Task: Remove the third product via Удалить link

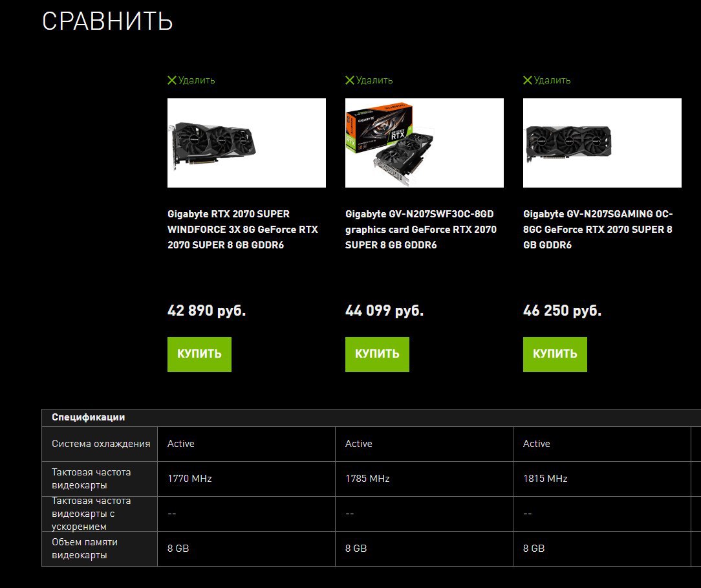Action: 552,80
